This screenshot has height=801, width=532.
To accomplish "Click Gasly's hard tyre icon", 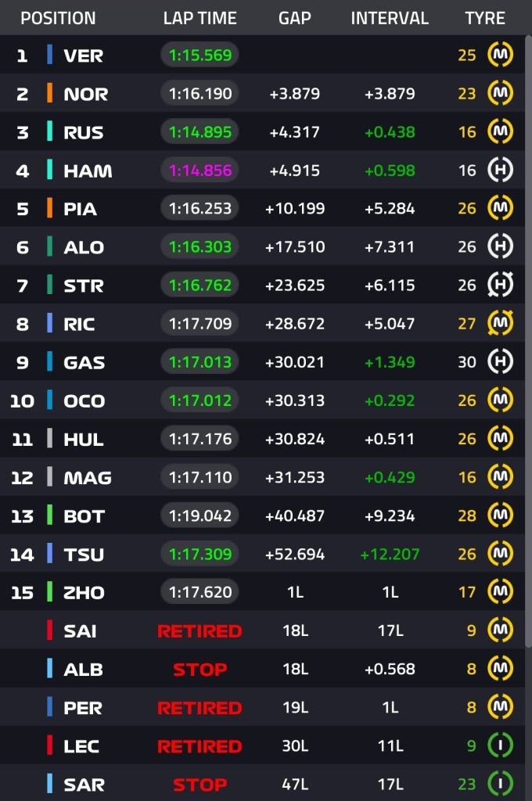I will pyautogui.click(x=500, y=361).
